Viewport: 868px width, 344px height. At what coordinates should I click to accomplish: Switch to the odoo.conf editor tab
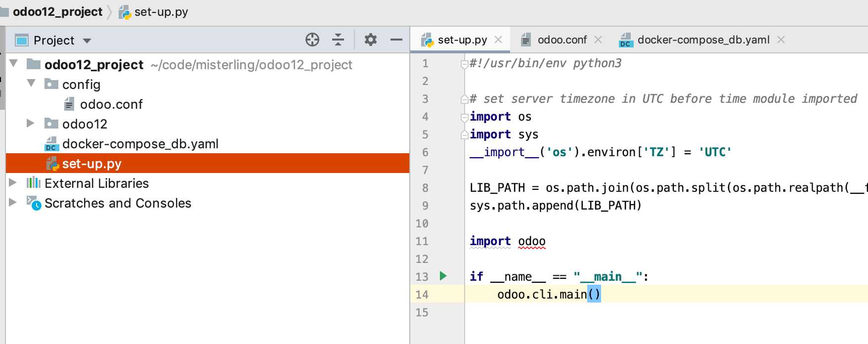tap(562, 40)
